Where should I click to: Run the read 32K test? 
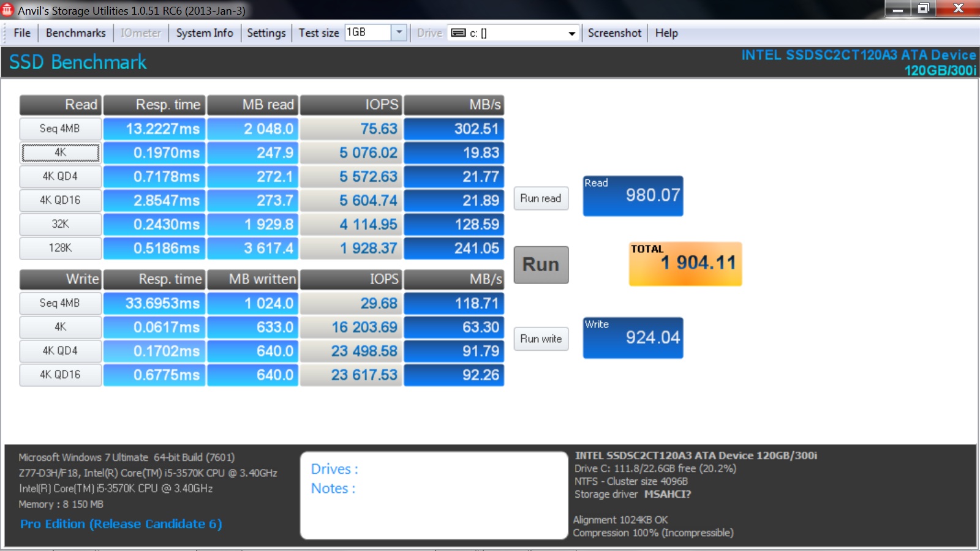60,224
